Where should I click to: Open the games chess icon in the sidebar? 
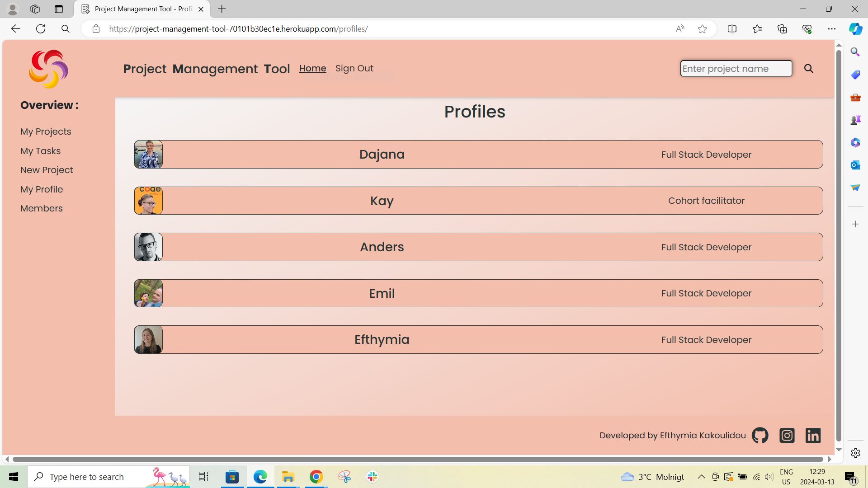click(x=855, y=119)
